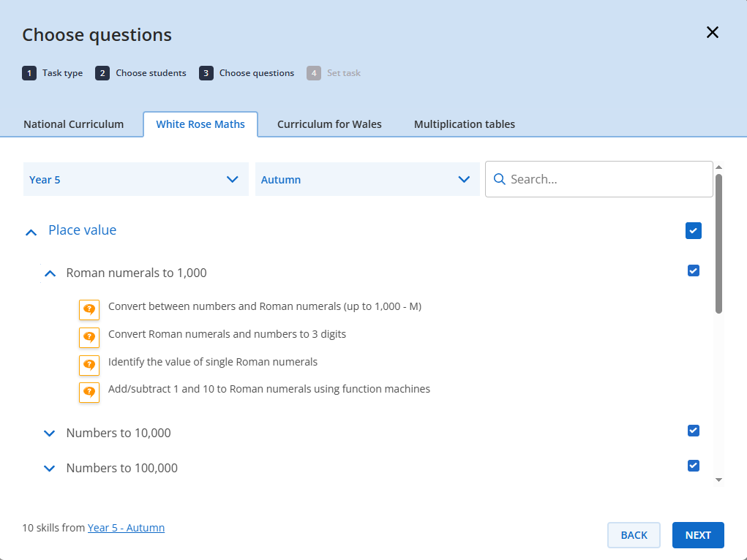This screenshot has height=560, width=747.
Task: Toggle the Roman numerals to 1,000 checkbox
Action: pos(694,271)
